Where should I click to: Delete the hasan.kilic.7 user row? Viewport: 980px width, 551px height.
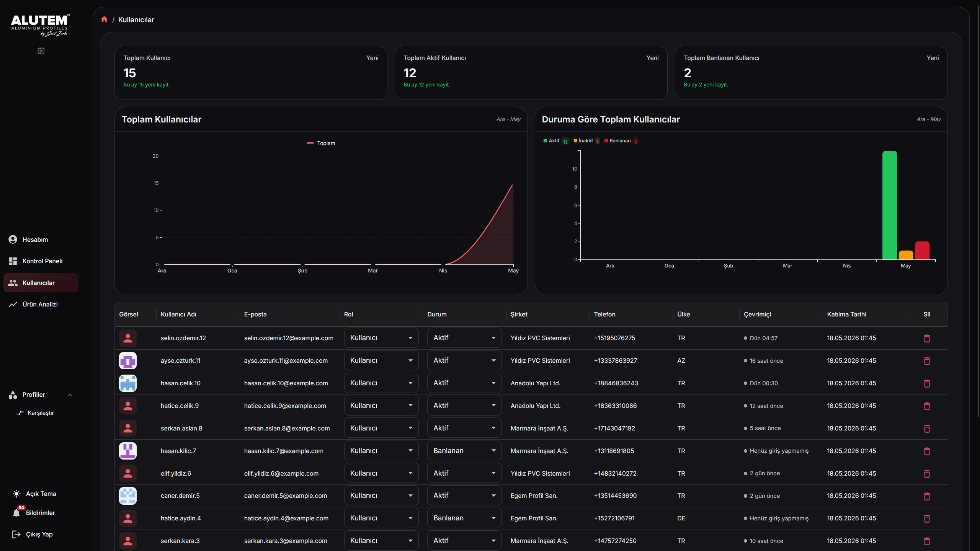click(x=927, y=451)
